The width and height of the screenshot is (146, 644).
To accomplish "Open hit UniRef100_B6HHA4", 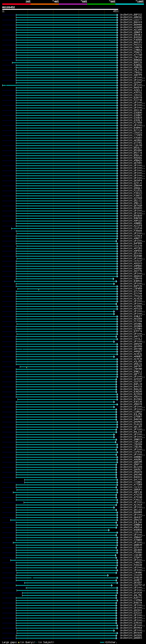I will coord(131,25).
